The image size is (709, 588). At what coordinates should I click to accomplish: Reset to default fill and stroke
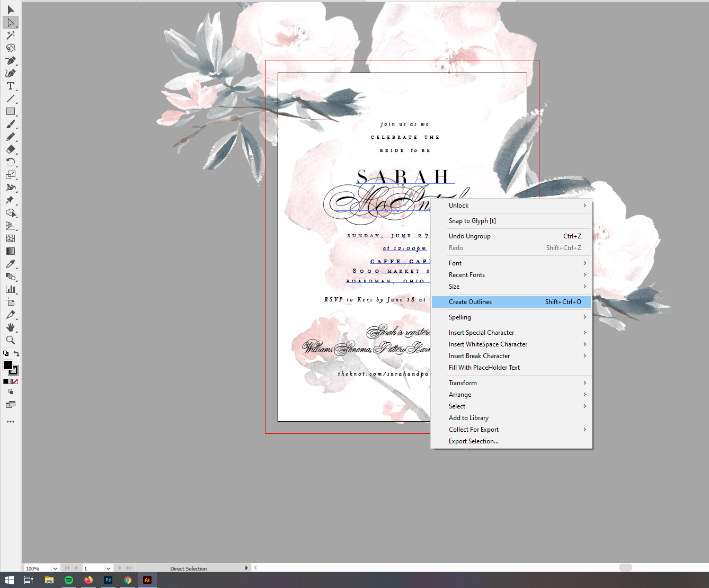(x=6, y=353)
